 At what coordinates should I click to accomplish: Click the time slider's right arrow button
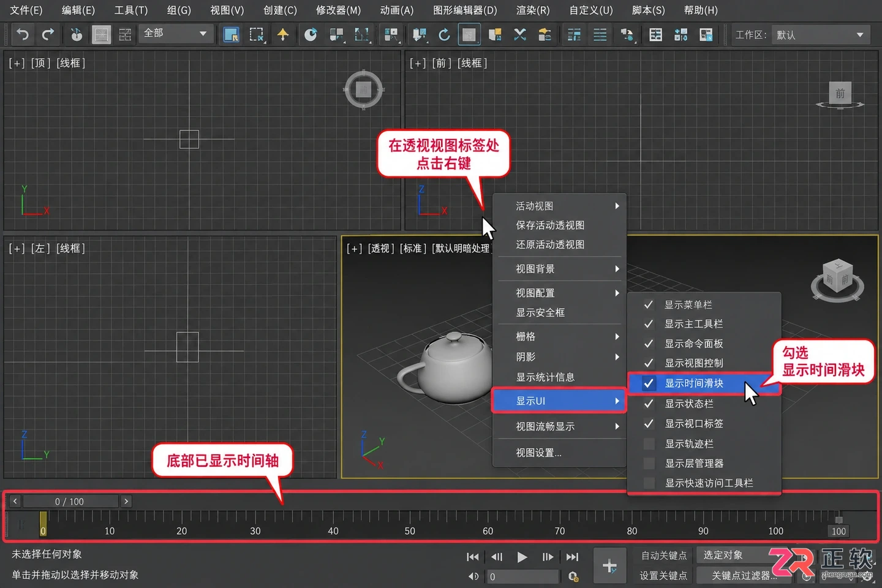pyautogui.click(x=126, y=502)
